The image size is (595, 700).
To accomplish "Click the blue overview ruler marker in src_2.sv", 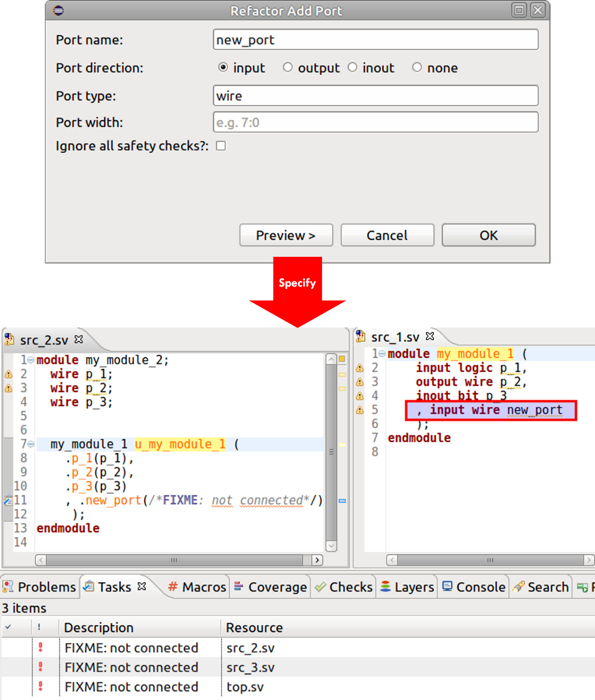I will coord(342,501).
